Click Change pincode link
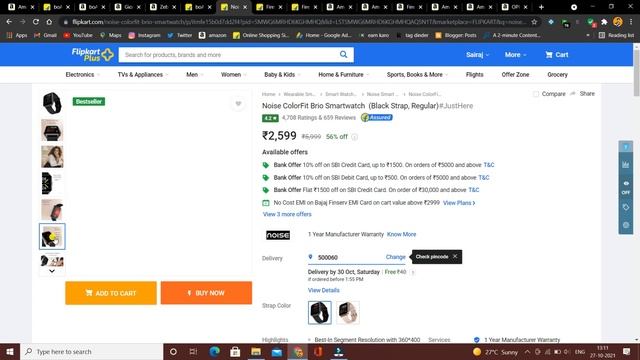 [396, 257]
